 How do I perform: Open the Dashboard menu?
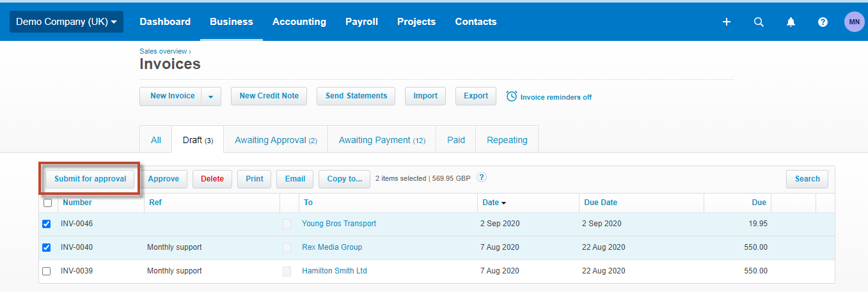click(x=165, y=22)
